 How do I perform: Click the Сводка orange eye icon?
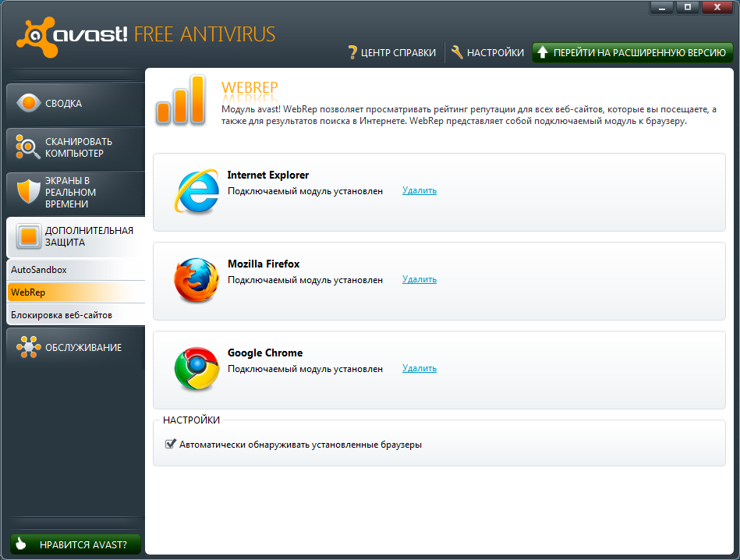pyautogui.click(x=28, y=102)
